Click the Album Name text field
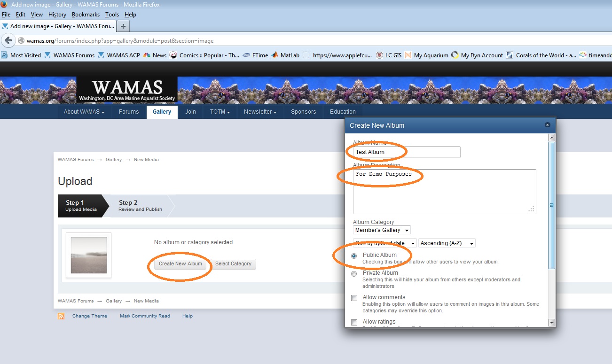The width and height of the screenshot is (612, 364). (407, 152)
